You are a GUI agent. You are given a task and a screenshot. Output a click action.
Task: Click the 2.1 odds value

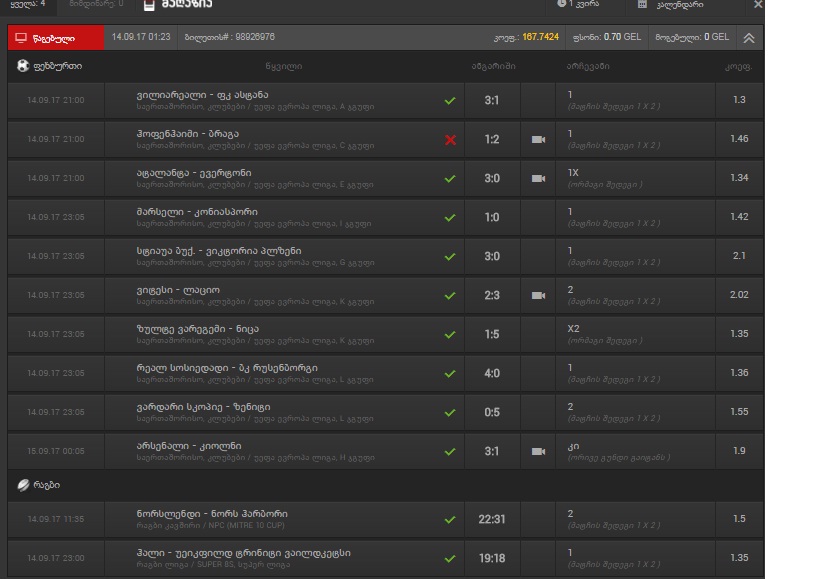point(739,256)
